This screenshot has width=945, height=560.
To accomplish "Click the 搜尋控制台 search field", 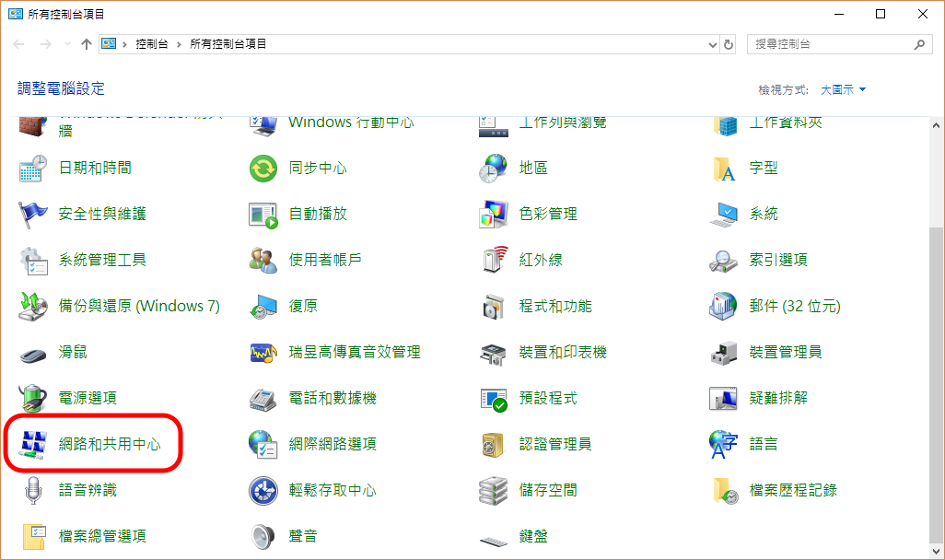I will tap(829, 44).
